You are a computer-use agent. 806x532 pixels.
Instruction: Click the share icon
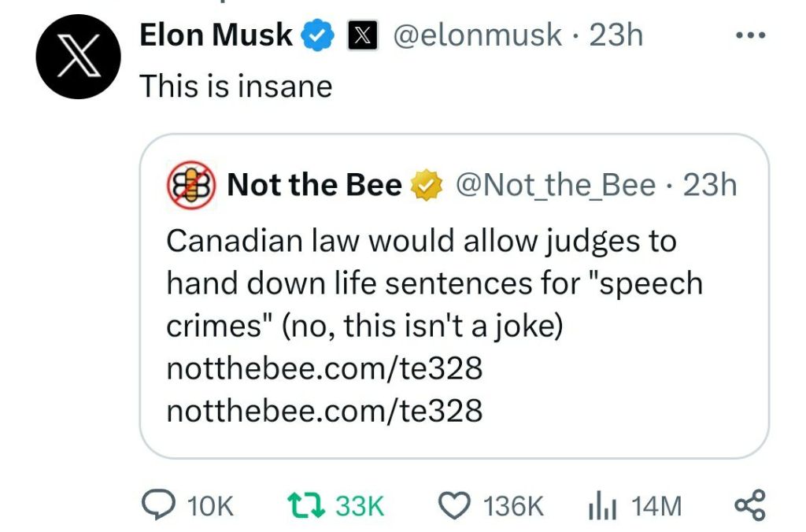click(749, 505)
